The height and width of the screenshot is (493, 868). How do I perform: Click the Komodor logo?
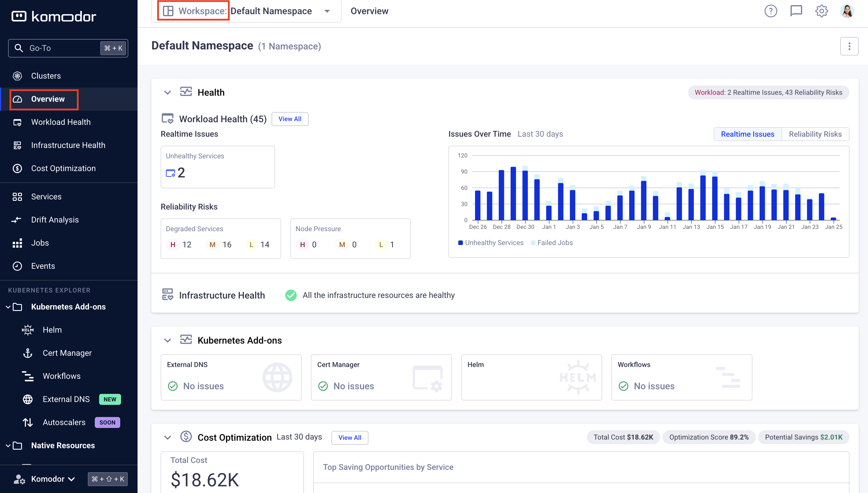pyautogui.click(x=54, y=16)
